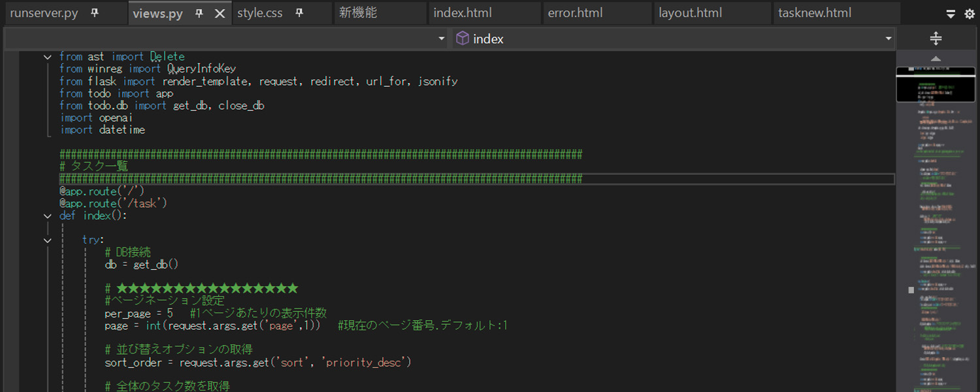Close the views.py tab
The image size is (980, 392).
coord(220,14)
